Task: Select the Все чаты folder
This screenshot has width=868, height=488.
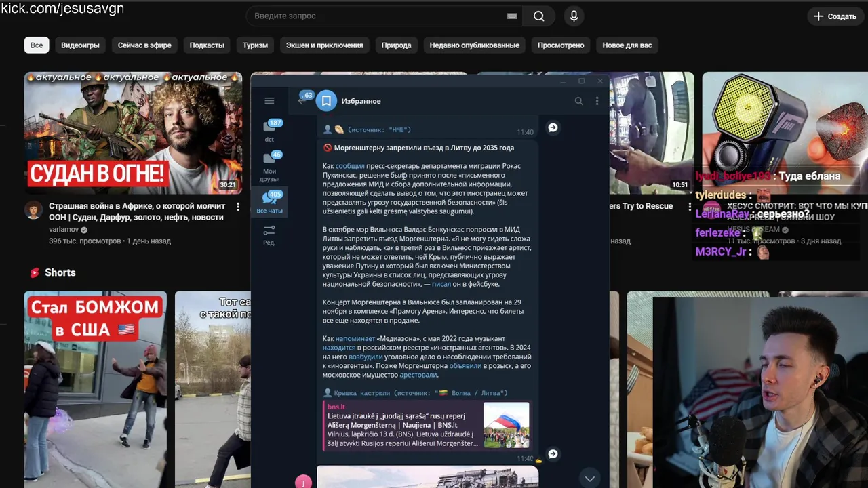Action: (269, 202)
